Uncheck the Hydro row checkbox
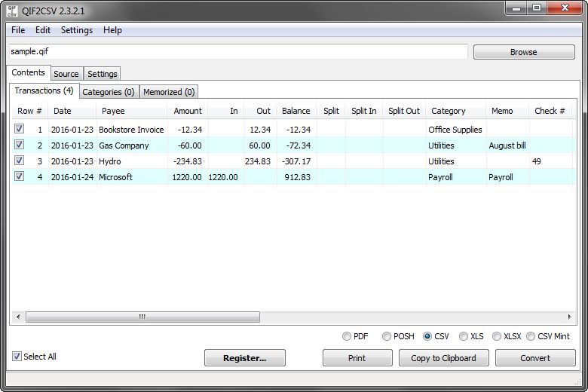This screenshot has height=392, width=588. (19, 160)
